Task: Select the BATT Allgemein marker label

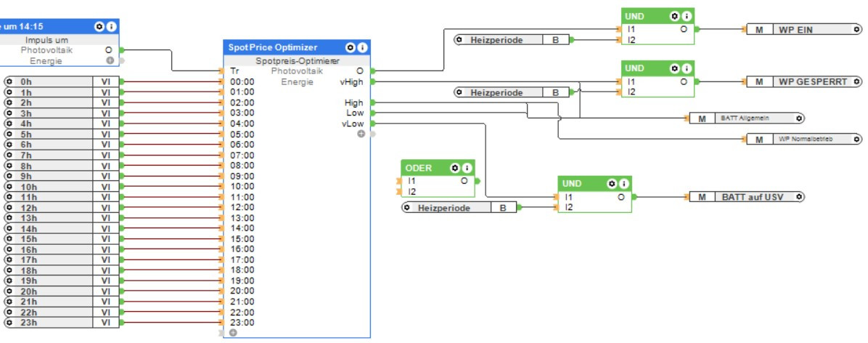Action: 745,118
